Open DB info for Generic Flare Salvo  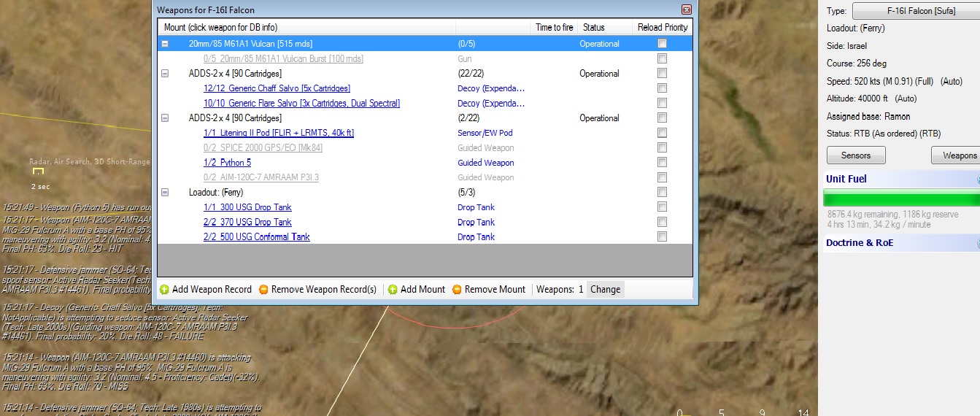click(301, 103)
